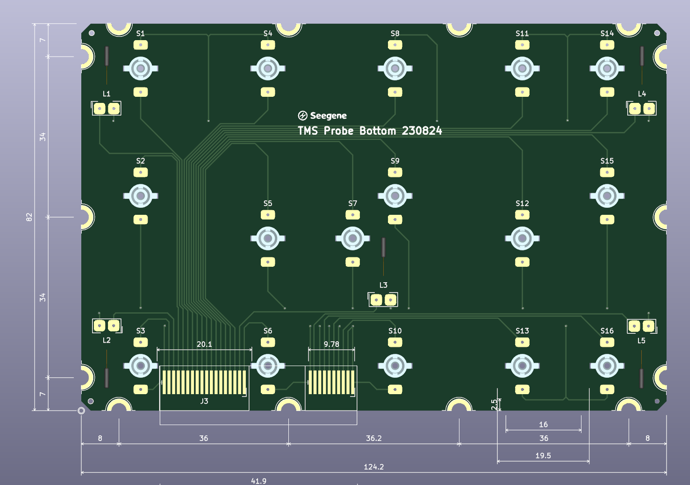Click the L3 two-pin header
This screenshot has height=486, width=690.
383,300
